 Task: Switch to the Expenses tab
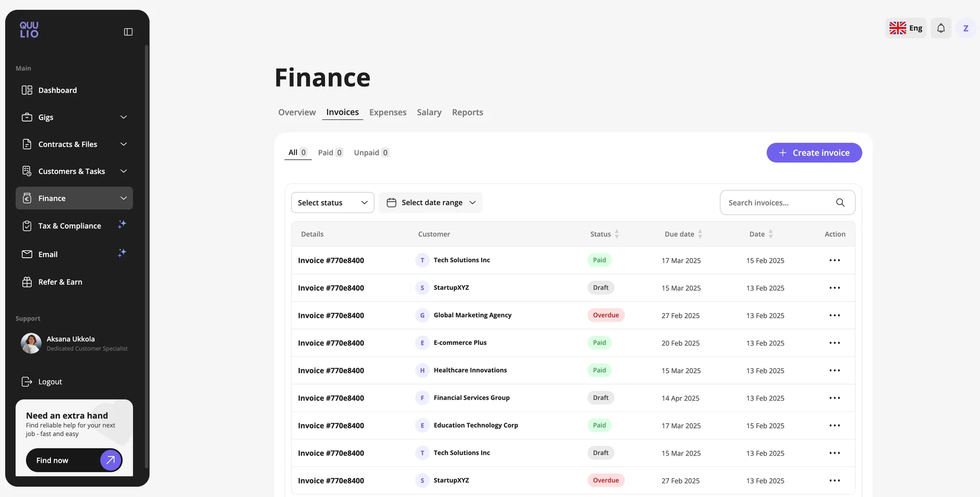click(x=388, y=112)
